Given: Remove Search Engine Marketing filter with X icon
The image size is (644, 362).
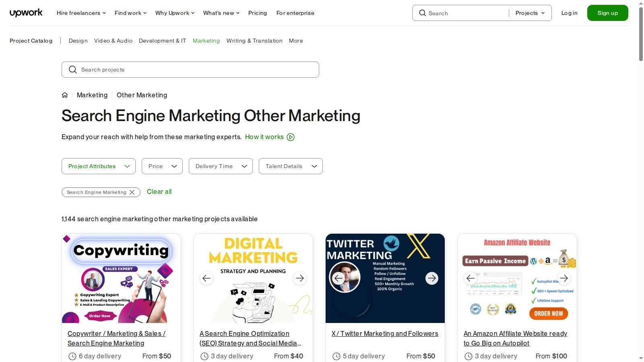Looking at the screenshot, I should 132,192.
